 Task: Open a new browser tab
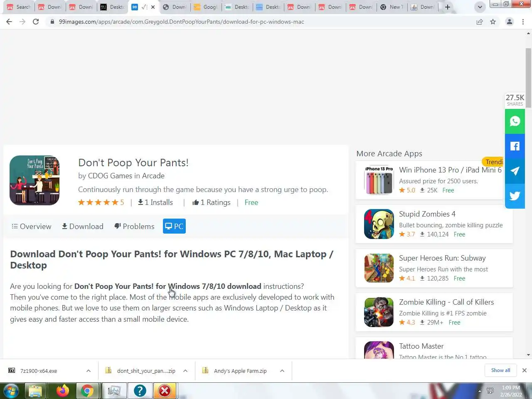click(448, 7)
